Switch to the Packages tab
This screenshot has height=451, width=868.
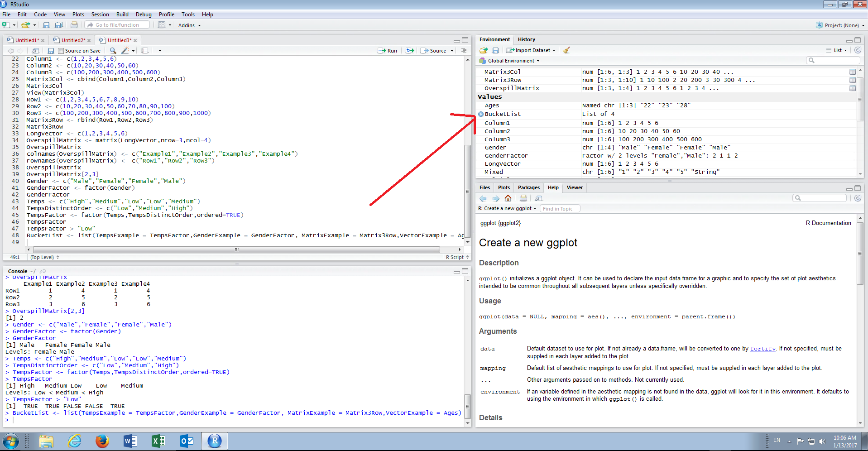point(528,187)
